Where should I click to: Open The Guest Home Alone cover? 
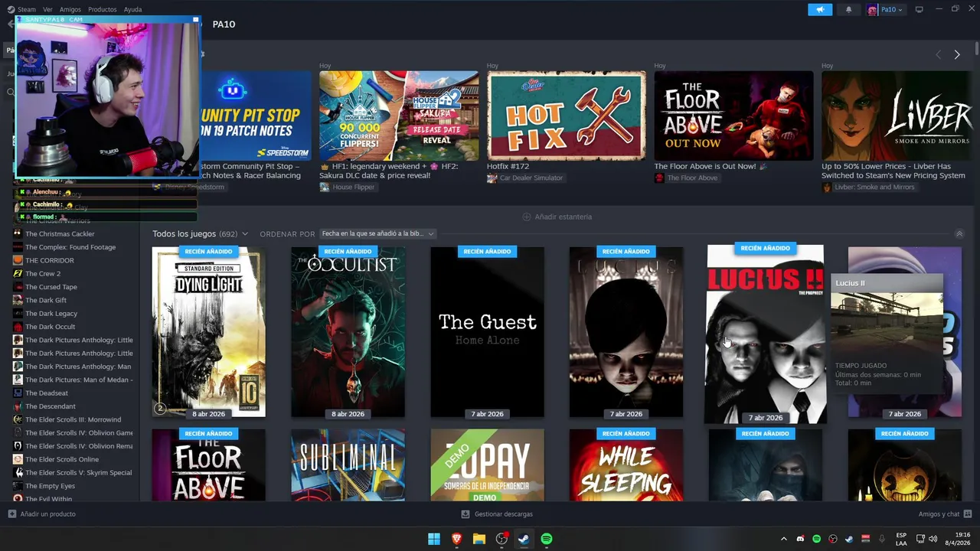click(487, 331)
